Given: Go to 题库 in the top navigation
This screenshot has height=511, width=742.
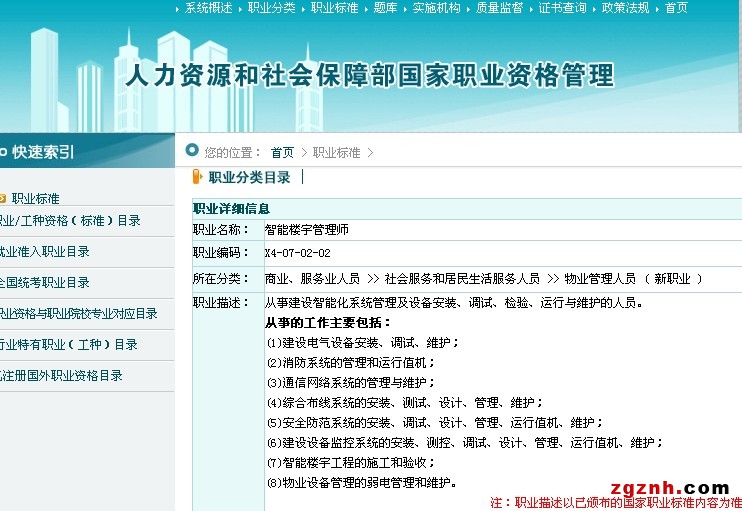Looking at the screenshot, I should coord(385,8).
